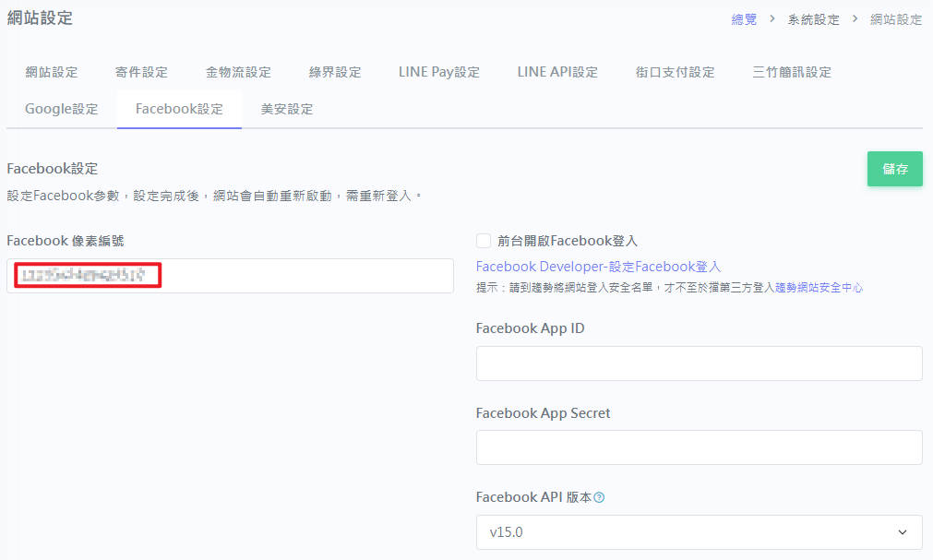Viewport: 933px width, 560px height.
Task: Open the LINE Pay設定 tab
Action: 439,72
